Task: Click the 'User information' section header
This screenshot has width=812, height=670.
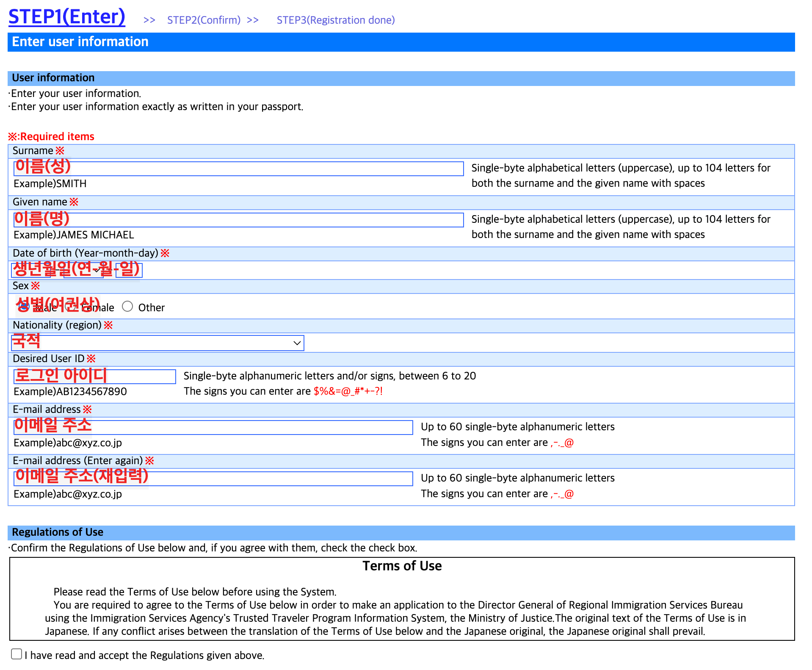Action: point(401,78)
